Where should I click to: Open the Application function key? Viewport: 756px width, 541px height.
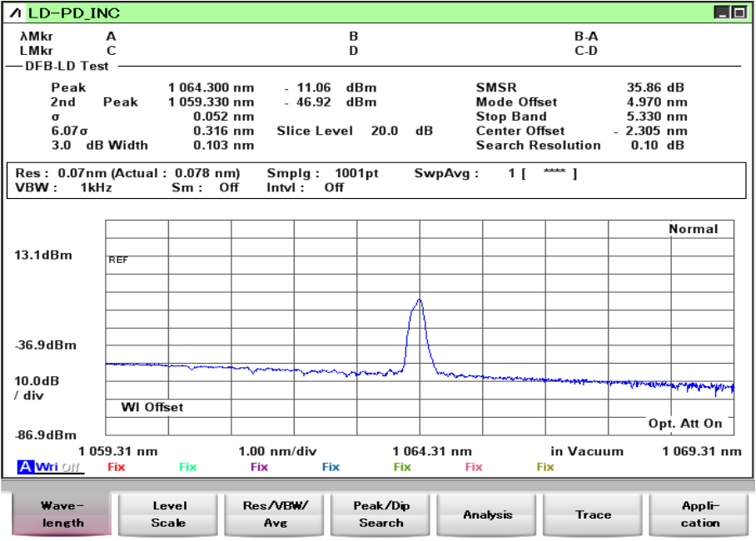(x=700, y=514)
